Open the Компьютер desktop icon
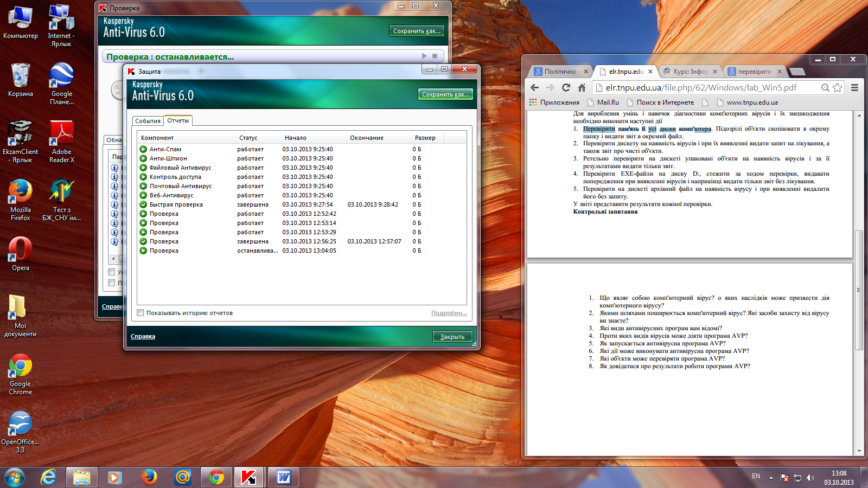The image size is (868, 488). click(x=20, y=23)
